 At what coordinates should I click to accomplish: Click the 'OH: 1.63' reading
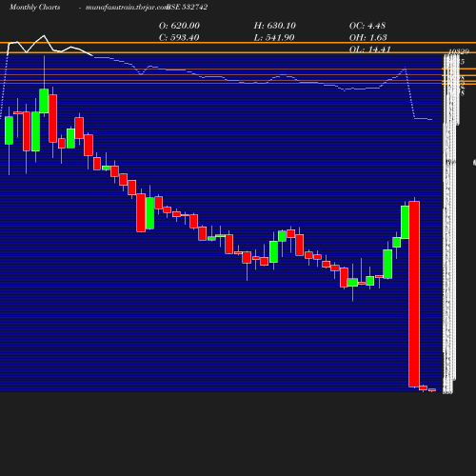pos(368,37)
